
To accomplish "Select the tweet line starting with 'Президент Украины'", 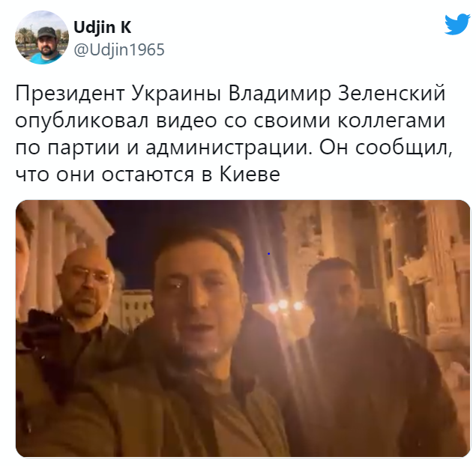I will (230, 93).
